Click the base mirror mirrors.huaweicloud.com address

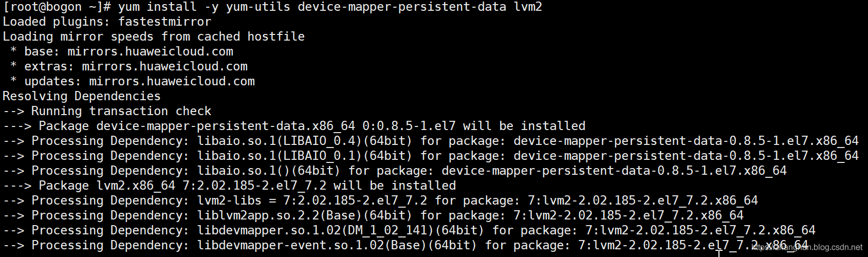[x=150, y=52]
